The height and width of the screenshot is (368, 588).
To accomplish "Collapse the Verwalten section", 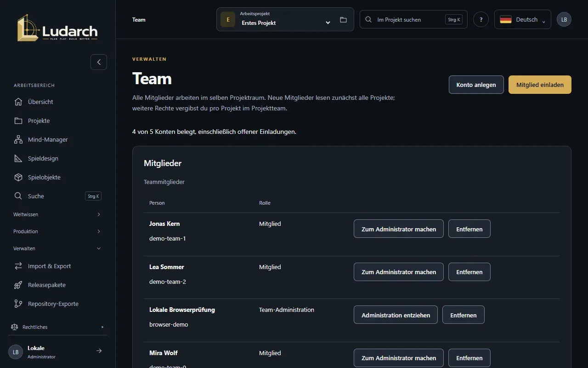I will tap(57, 248).
